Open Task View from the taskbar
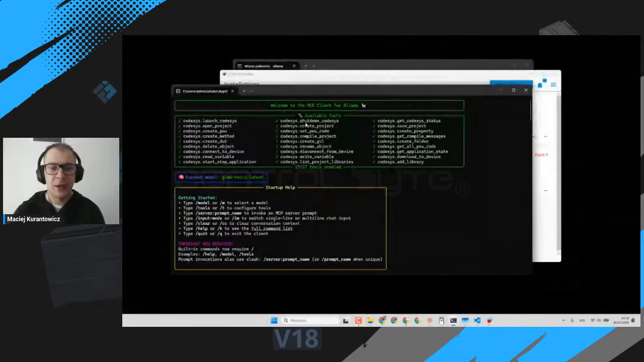This screenshot has width=644, height=362. pyautogui.click(x=346, y=320)
